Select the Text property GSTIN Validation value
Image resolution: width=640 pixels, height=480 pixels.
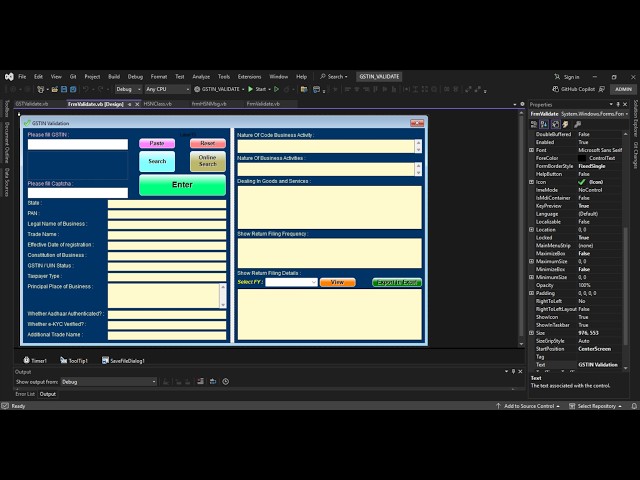(x=598, y=365)
